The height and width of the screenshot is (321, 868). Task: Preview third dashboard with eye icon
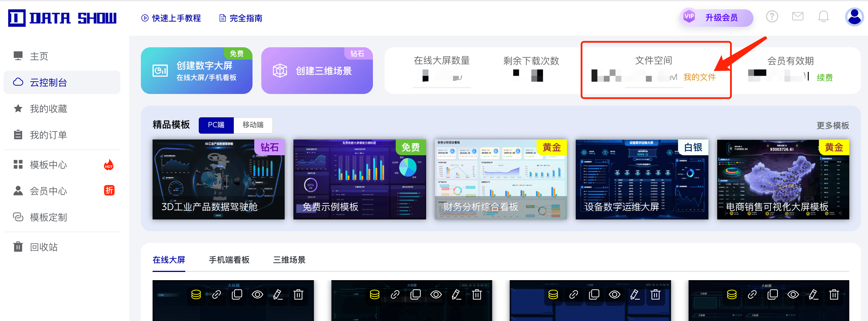coord(614,295)
